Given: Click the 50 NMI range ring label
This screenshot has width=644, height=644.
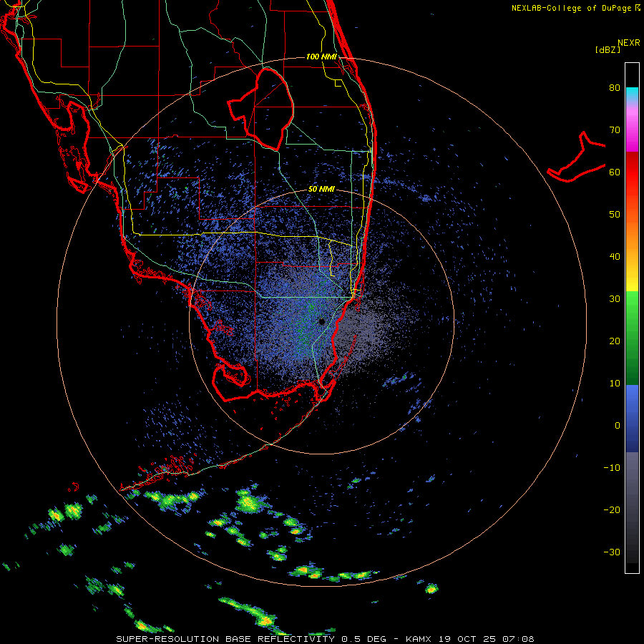Looking at the screenshot, I should pyautogui.click(x=321, y=190).
